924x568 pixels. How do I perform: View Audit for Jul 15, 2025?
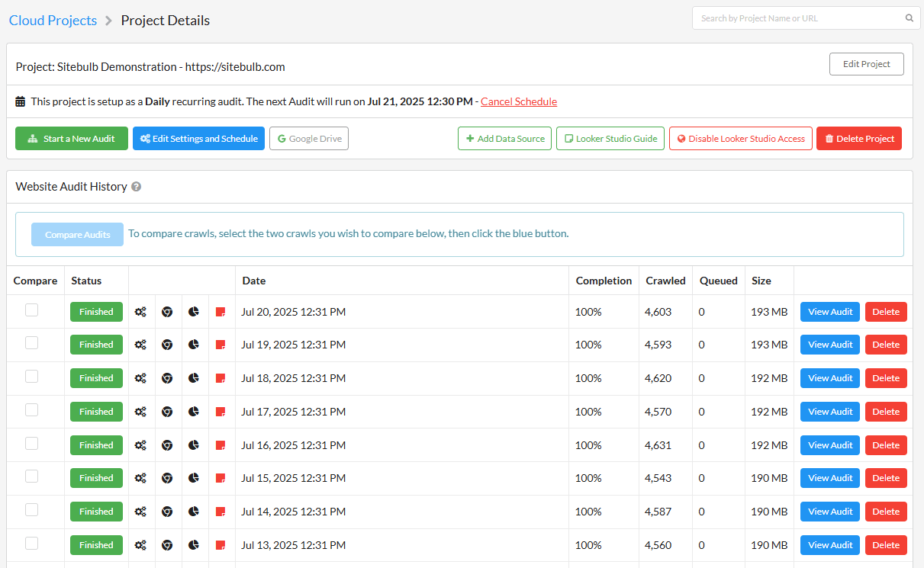(830, 478)
